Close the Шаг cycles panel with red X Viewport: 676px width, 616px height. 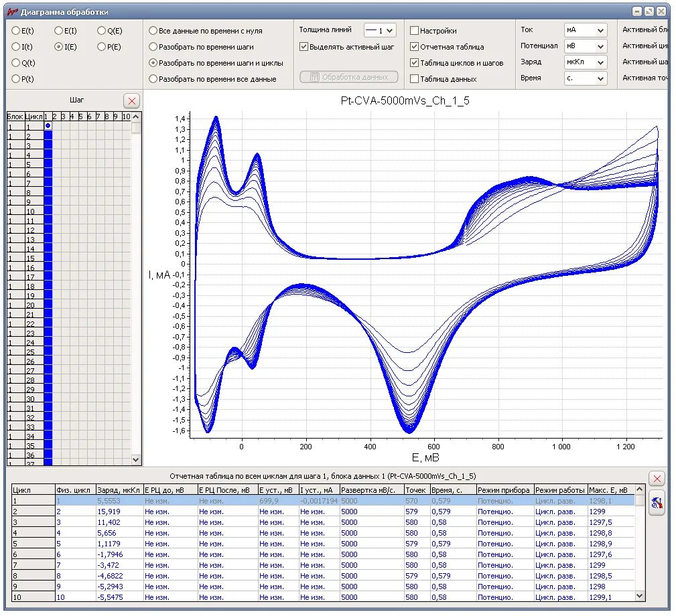[x=132, y=101]
